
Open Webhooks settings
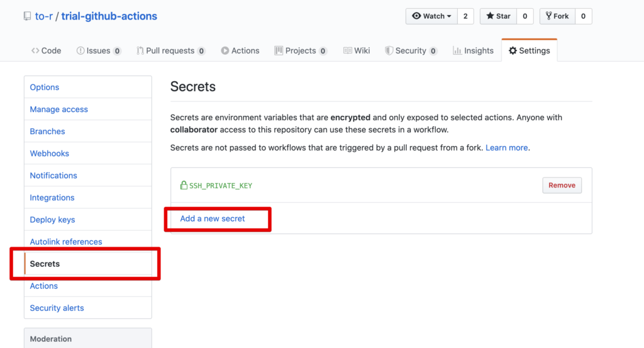pyautogui.click(x=88, y=154)
